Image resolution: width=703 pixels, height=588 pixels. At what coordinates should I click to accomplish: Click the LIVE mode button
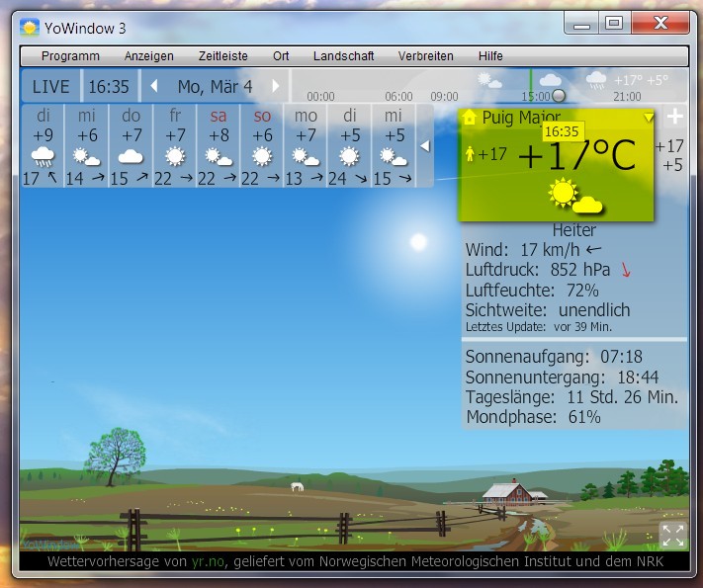[x=51, y=87]
